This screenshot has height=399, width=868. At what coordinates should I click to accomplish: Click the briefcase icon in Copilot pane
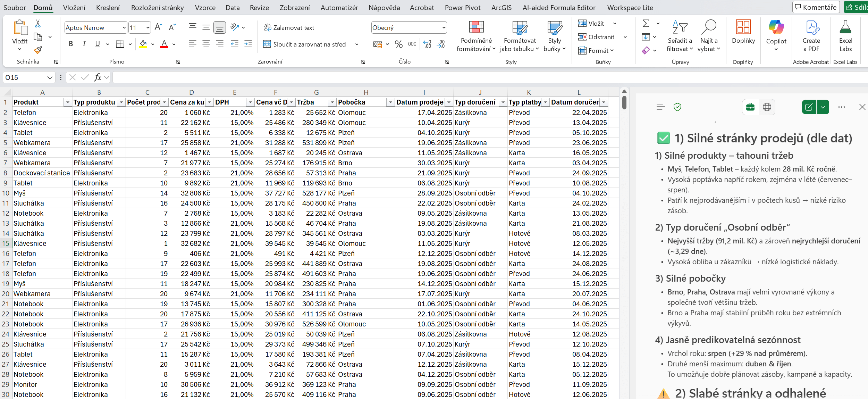pyautogui.click(x=750, y=107)
